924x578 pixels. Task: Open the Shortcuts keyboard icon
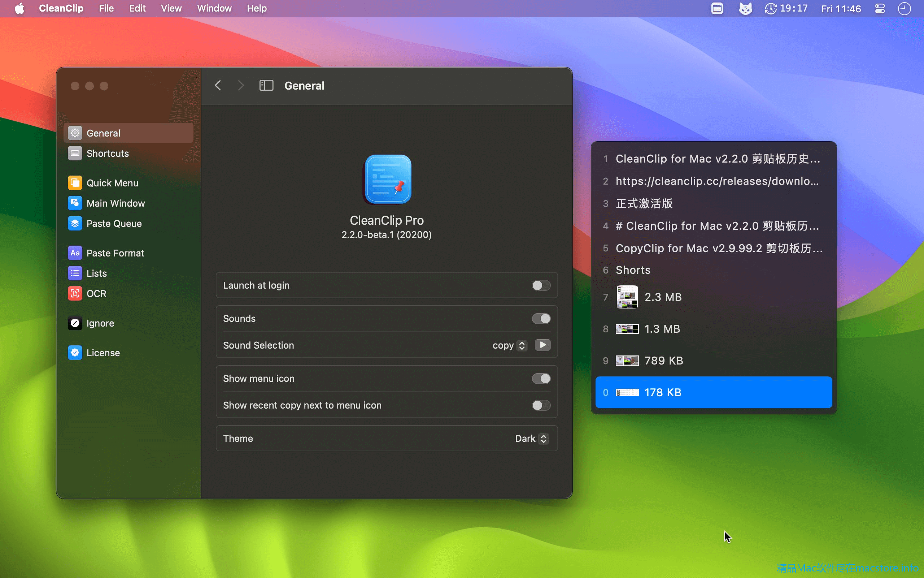pyautogui.click(x=75, y=153)
